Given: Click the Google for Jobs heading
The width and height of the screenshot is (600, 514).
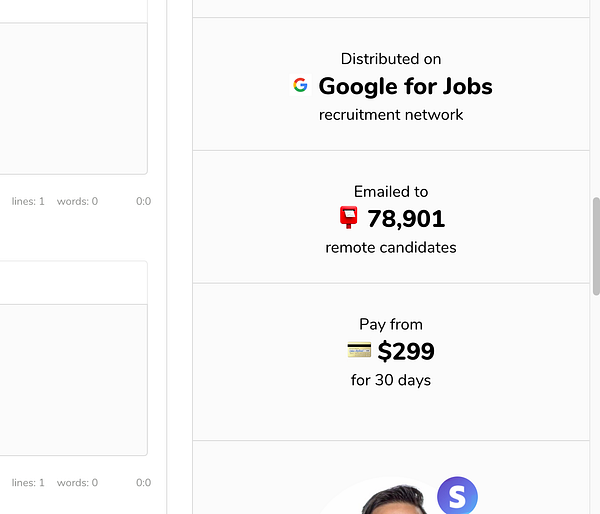Looking at the screenshot, I should pos(405,86).
